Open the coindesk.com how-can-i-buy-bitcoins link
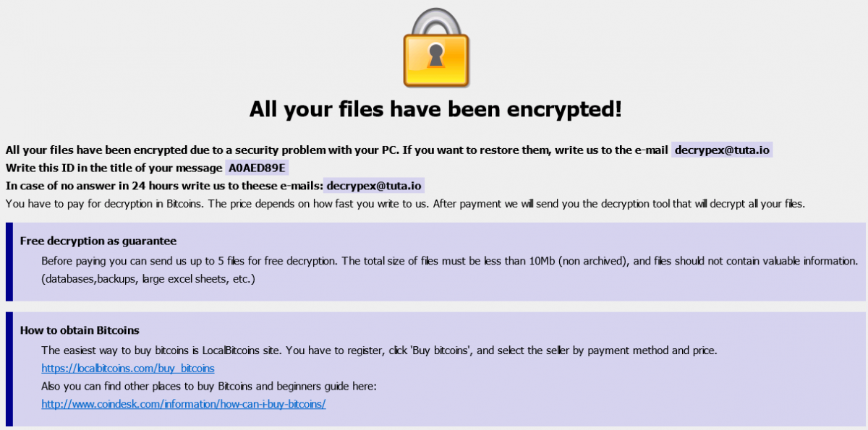 [x=184, y=404]
